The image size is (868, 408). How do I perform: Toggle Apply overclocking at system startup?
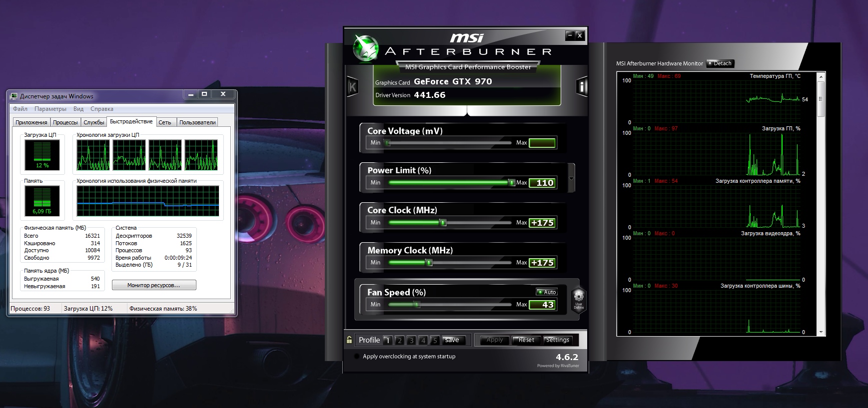pyautogui.click(x=356, y=357)
